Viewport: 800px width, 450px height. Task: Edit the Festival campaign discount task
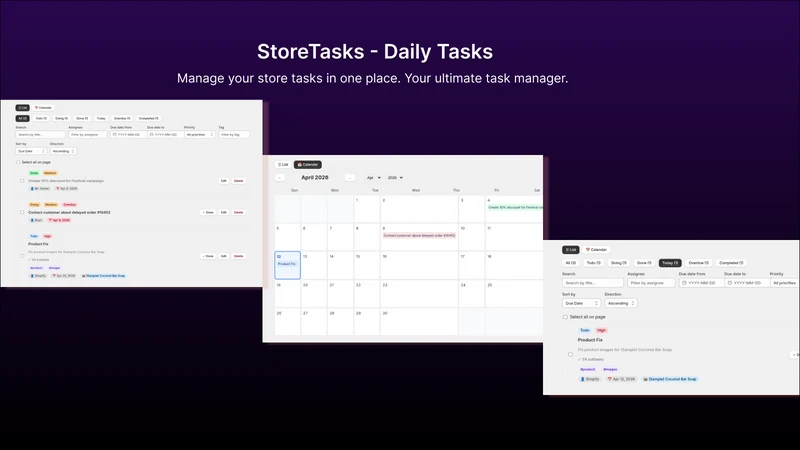click(x=223, y=181)
